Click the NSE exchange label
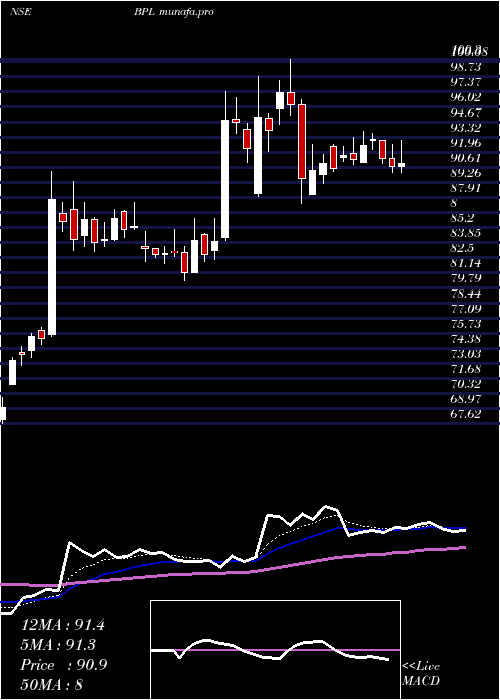500x700 pixels. (x=21, y=12)
